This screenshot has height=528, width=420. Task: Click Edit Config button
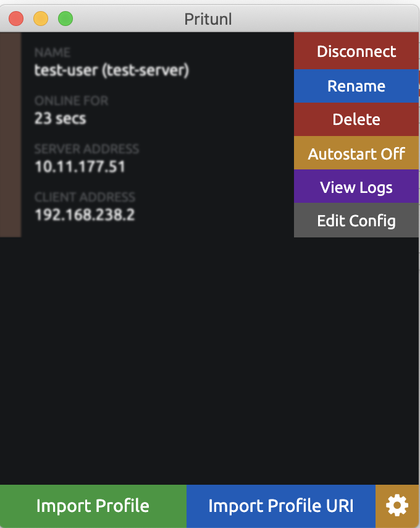point(356,221)
